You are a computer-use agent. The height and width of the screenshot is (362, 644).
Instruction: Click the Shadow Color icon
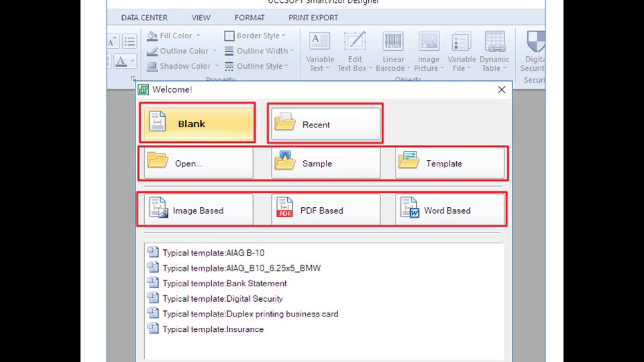[152, 66]
